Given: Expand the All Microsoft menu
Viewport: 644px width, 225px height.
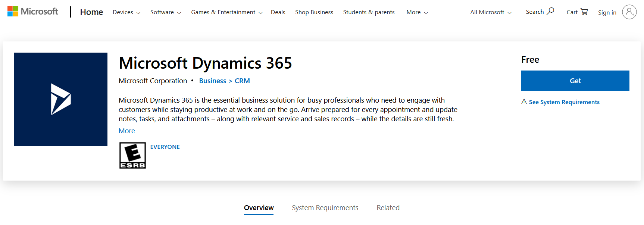Looking at the screenshot, I should (491, 12).
